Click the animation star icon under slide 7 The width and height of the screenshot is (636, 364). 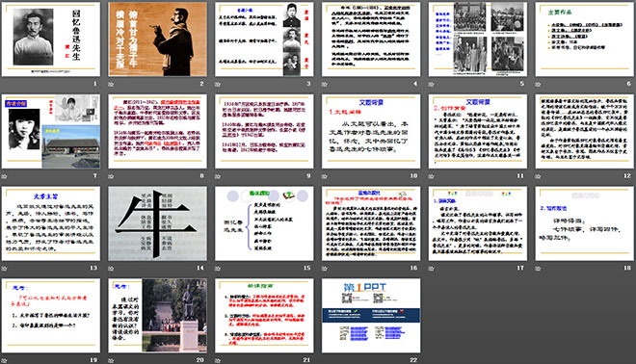coord(4,176)
